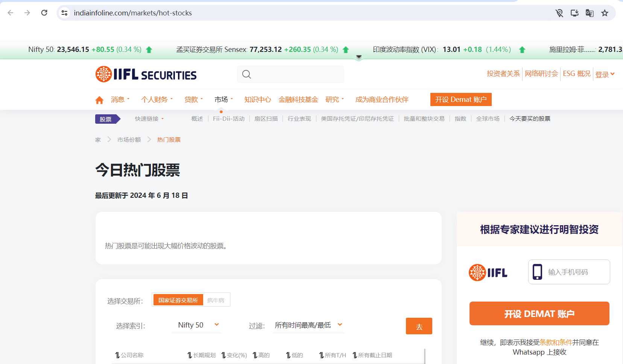This screenshot has height=364, width=623.
Task: Open the 知识中心 menu item
Action: coord(258,99)
